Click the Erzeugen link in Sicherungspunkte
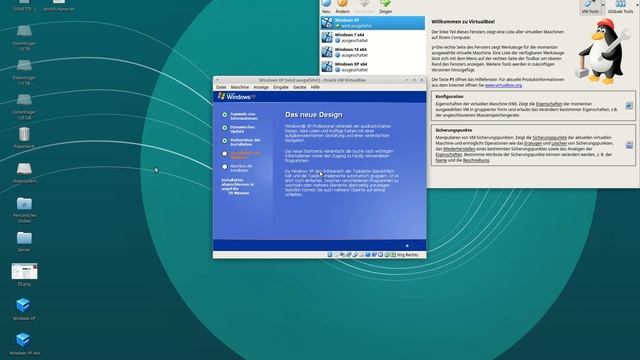This screenshot has height=360, width=640. pyautogui.click(x=533, y=143)
